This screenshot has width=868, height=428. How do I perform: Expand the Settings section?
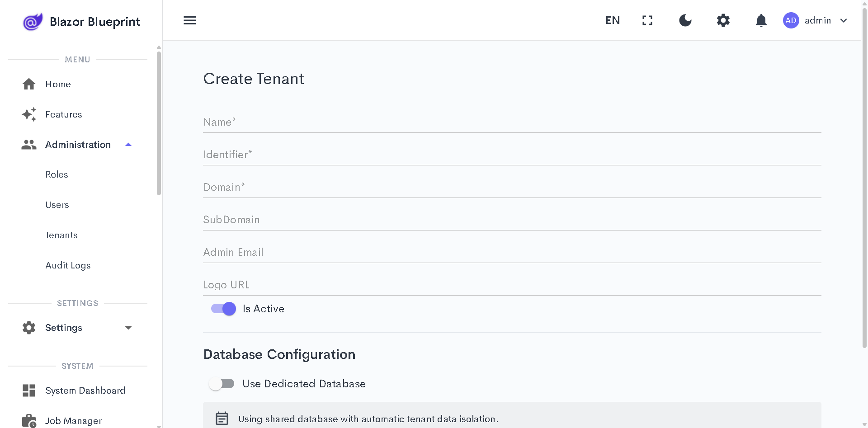tap(64, 328)
